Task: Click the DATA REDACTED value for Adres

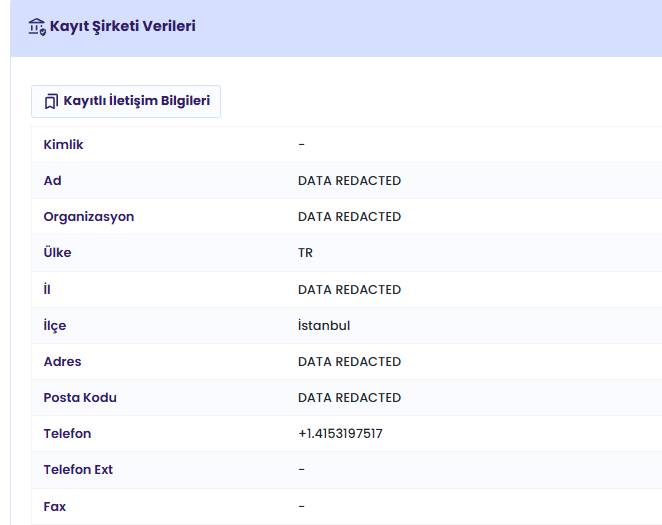Action: point(349,362)
